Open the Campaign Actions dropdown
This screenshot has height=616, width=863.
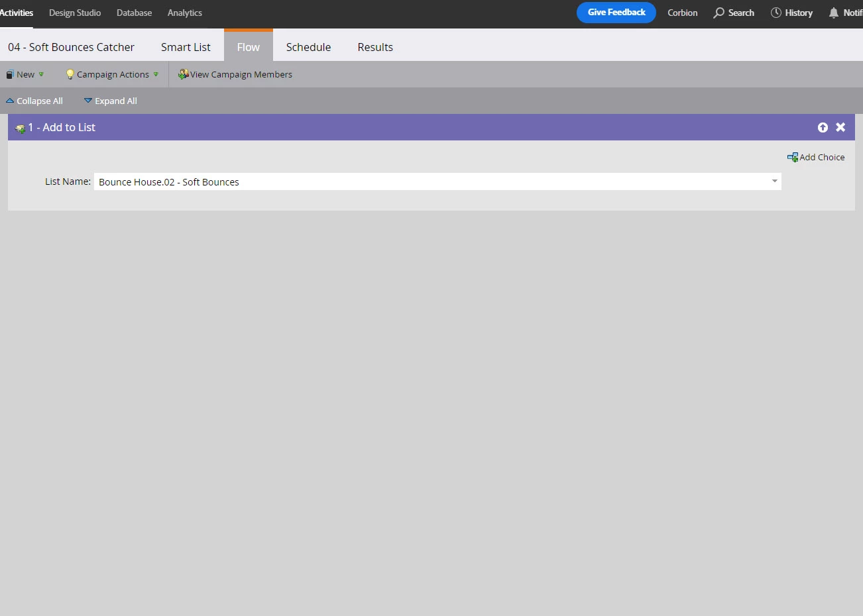[112, 74]
